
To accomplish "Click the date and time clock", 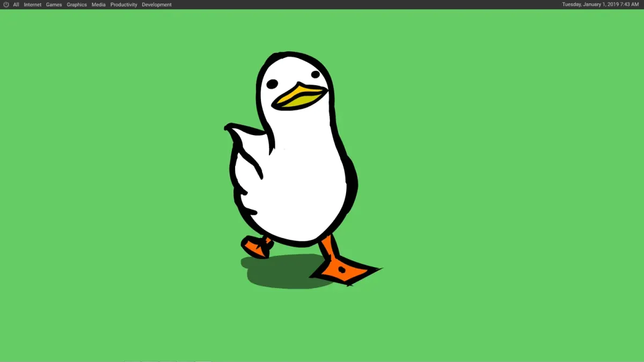I will pyautogui.click(x=601, y=4).
